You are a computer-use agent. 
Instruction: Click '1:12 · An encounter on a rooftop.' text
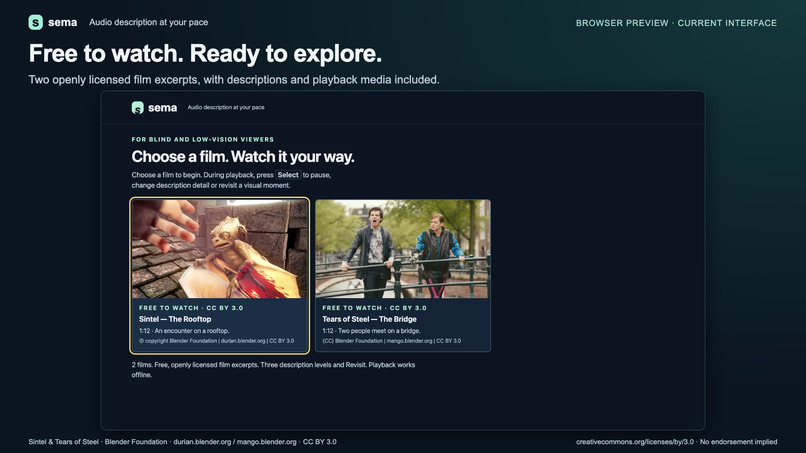point(184,331)
